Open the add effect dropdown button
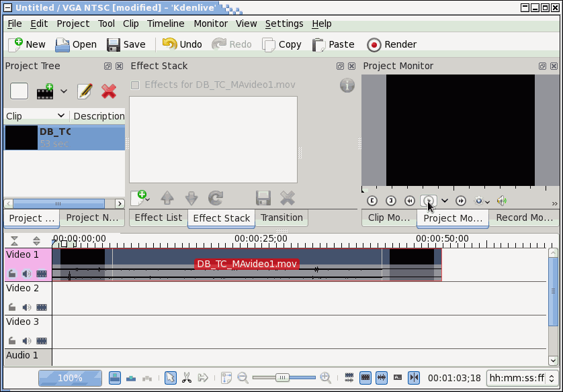This screenshot has height=392, width=563. pos(140,198)
